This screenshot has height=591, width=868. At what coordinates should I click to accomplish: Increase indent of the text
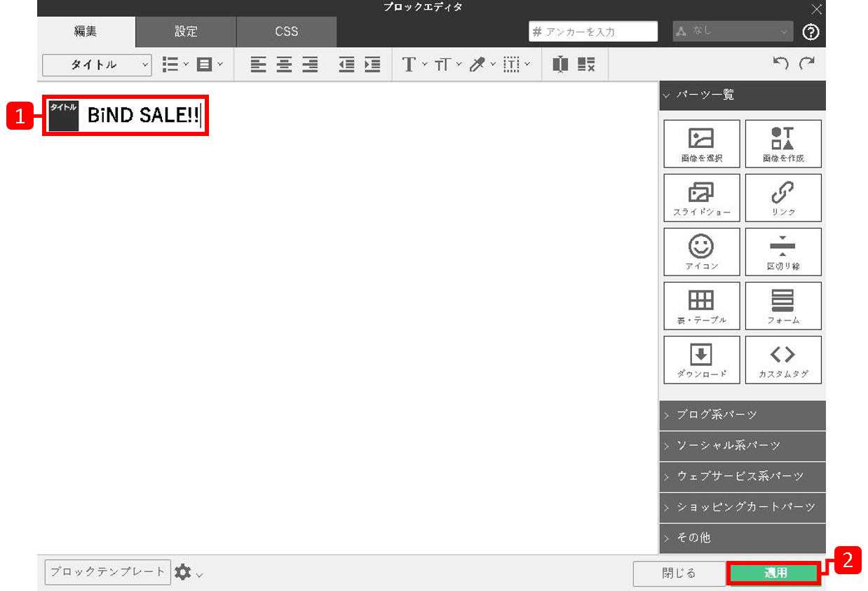pos(372,64)
